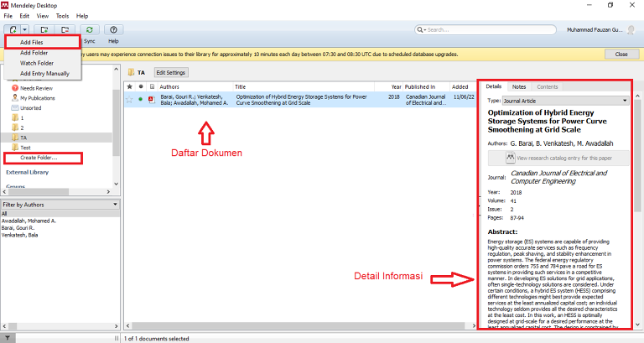Click Create Folder... in the sidebar
Viewport: 644px width, 343px height.
(39, 158)
